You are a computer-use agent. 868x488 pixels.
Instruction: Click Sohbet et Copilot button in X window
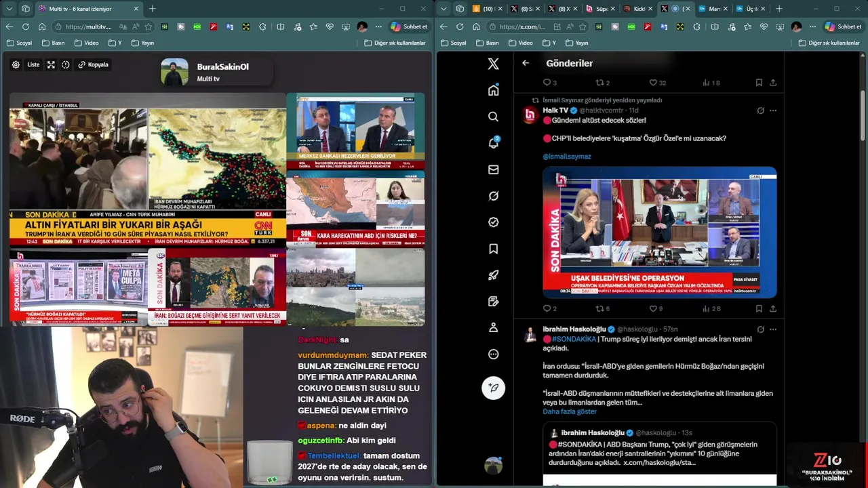[x=844, y=26]
